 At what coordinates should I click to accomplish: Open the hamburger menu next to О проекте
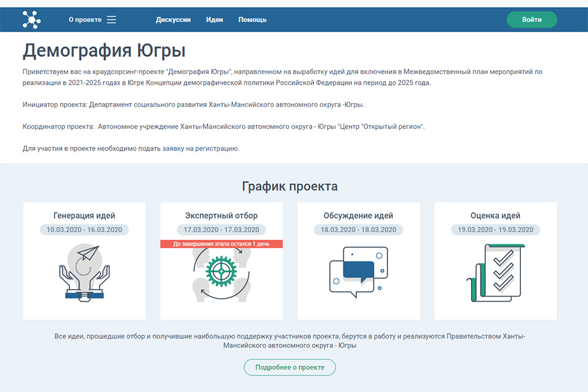(111, 19)
